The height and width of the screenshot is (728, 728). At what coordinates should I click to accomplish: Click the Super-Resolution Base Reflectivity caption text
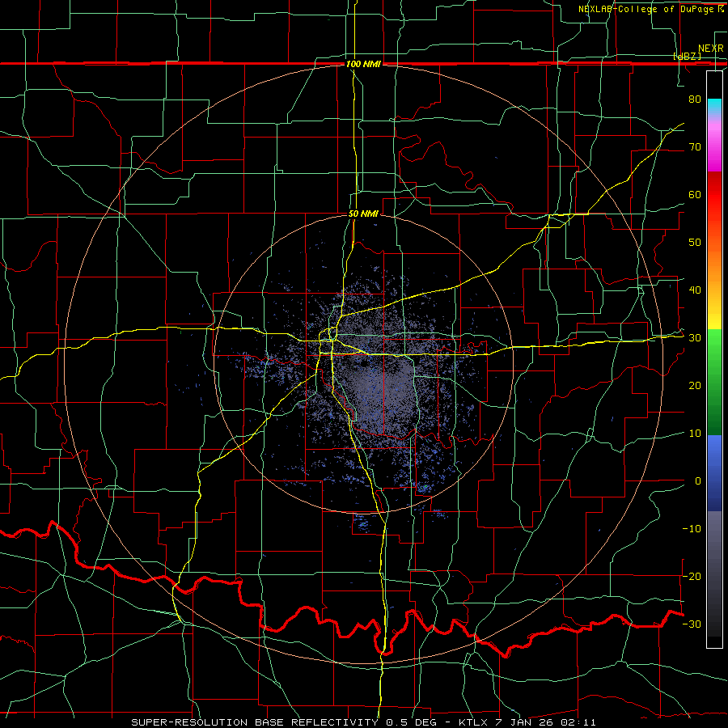click(x=363, y=722)
